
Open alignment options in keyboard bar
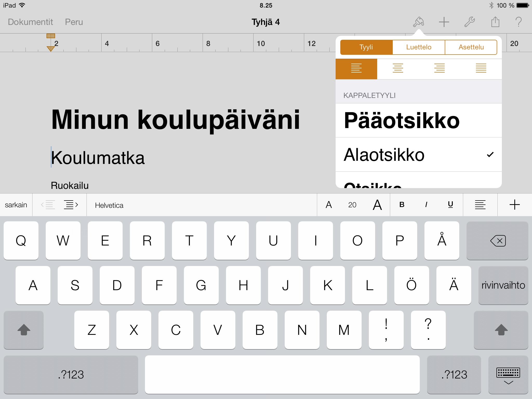480,205
